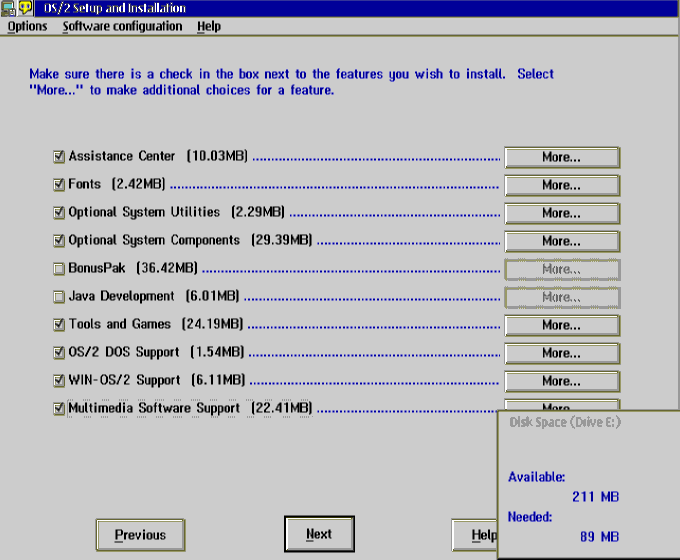Image resolution: width=680 pixels, height=560 pixels.
Task: Click the Fonts (2.42MB) label
Action: pos(117,184)
